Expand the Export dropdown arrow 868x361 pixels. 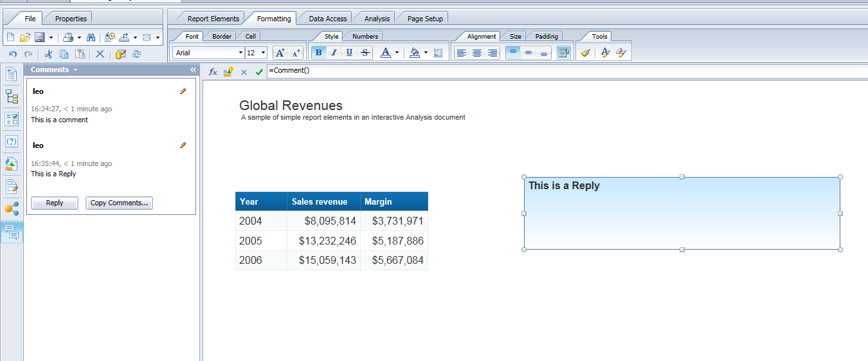click(x=135, y=38)
